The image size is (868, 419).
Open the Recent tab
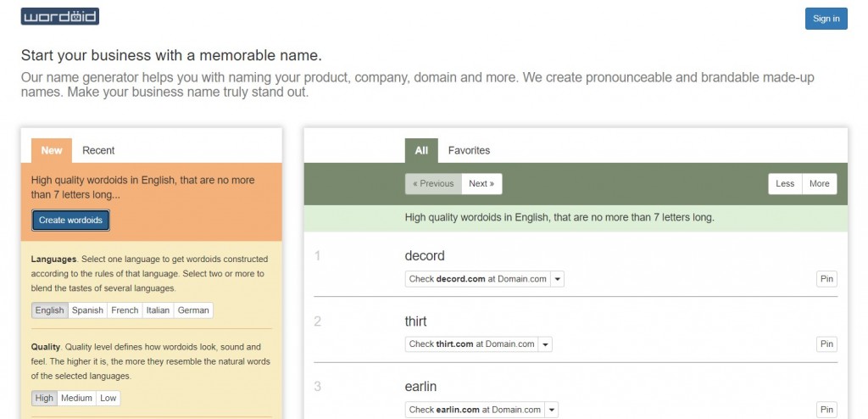click(98, 150)
